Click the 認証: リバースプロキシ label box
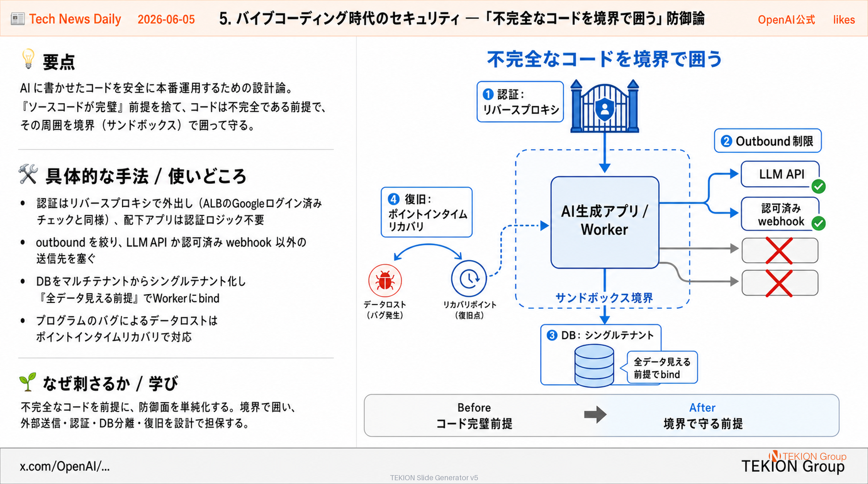 (520, 102)
